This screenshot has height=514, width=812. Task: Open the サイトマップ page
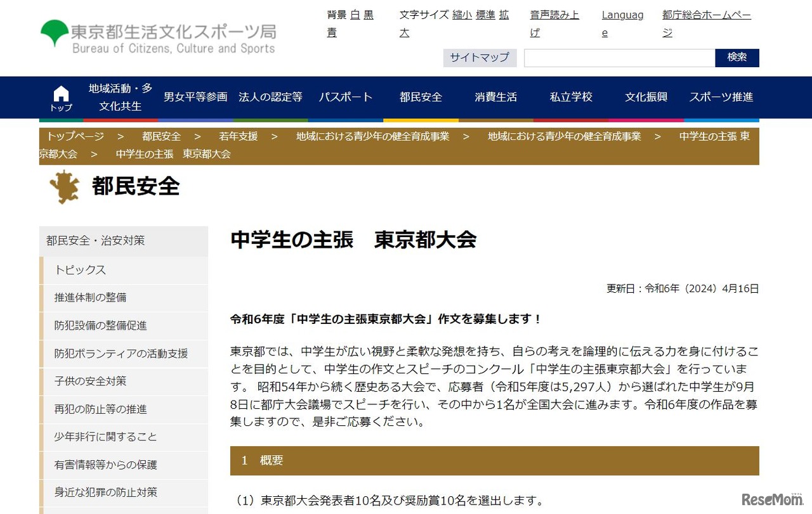tap(480, 57)
